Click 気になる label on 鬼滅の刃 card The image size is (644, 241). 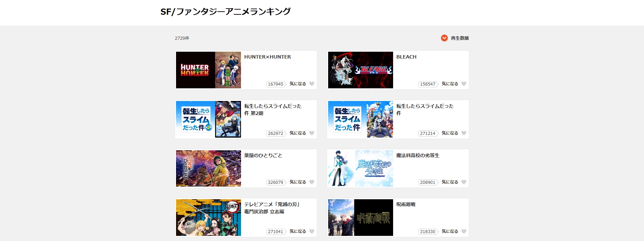pos(298,231)
